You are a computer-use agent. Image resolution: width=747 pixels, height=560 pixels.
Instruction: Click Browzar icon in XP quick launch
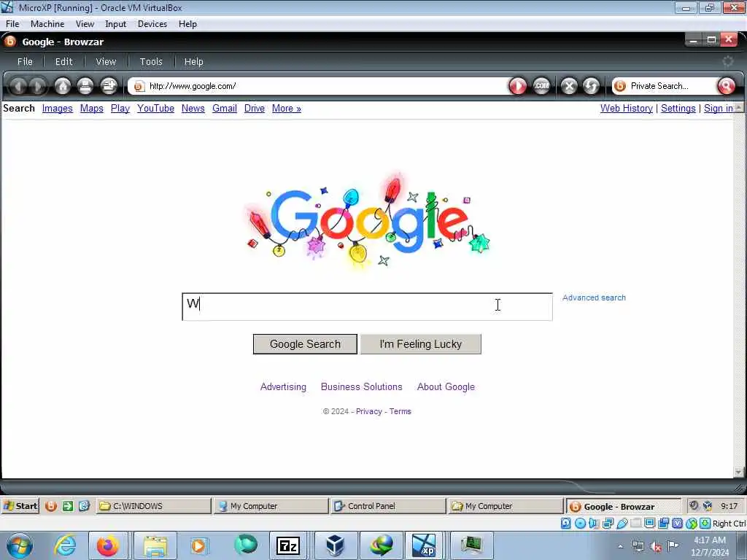50,506
